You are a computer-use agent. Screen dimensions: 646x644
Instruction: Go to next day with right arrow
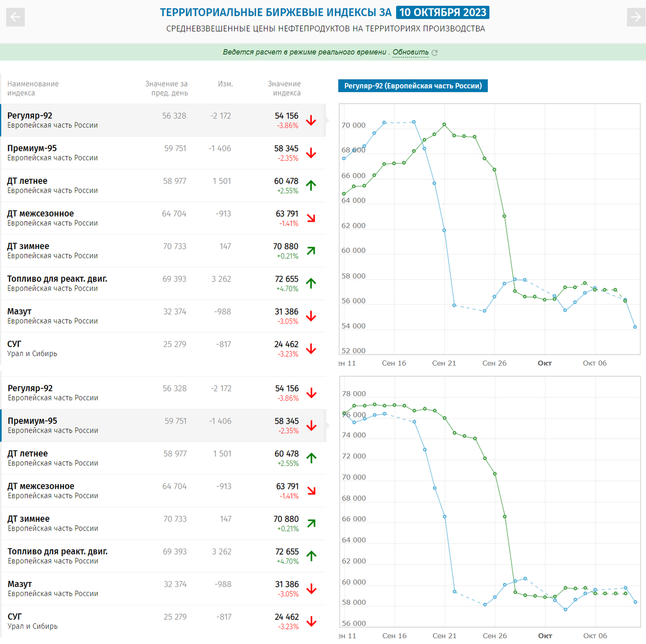coord(636,17)
